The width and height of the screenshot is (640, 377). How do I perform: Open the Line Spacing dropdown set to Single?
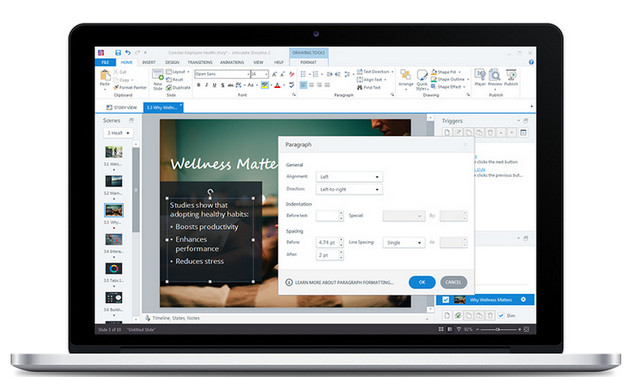(x=404, y=242)
